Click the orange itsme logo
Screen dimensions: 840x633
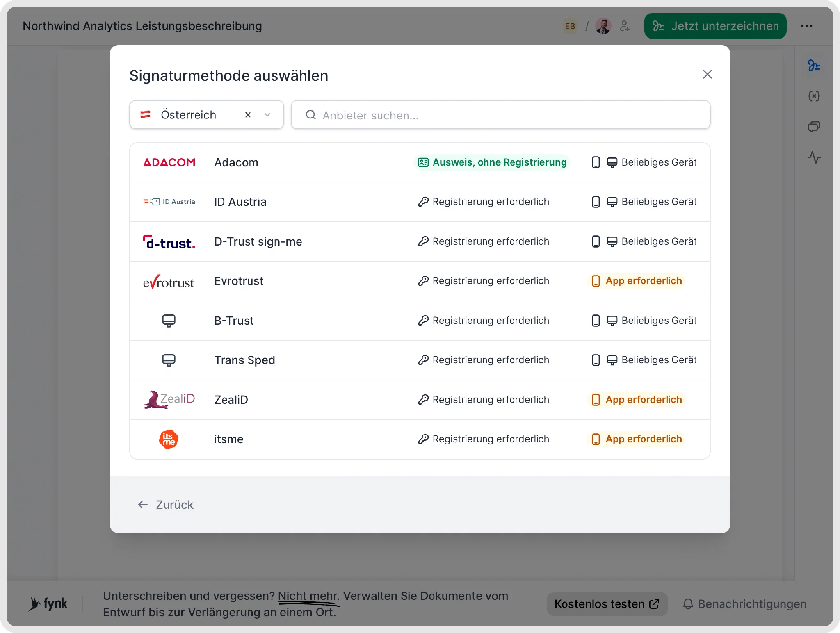tap(169, 439)
